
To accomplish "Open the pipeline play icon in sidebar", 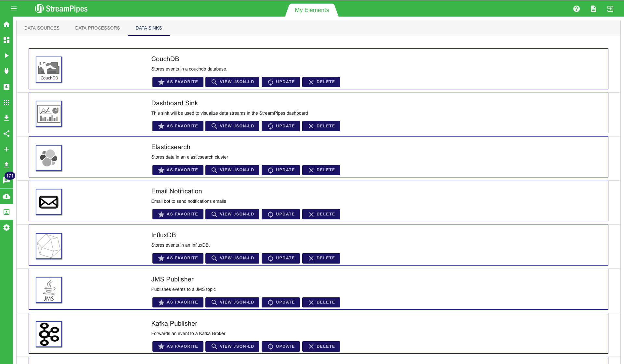I will tap(6, 56).
